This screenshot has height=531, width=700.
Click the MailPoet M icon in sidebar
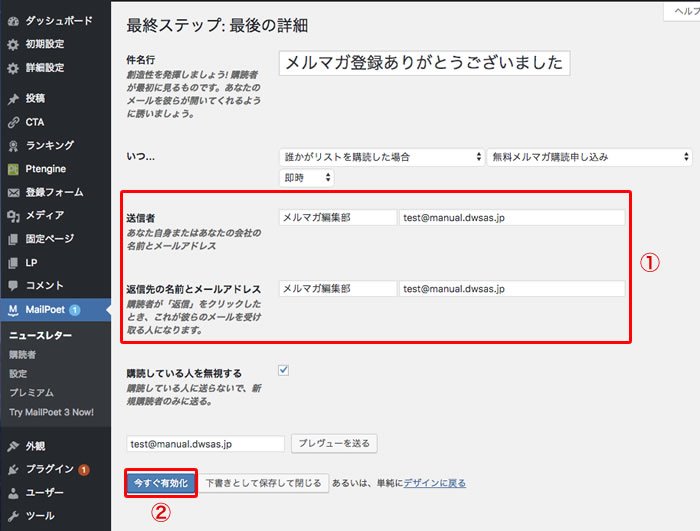[13, 309]
